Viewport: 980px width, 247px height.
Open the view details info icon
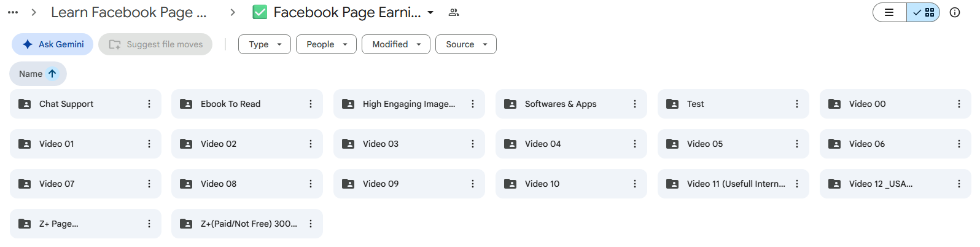click(955, 12)
